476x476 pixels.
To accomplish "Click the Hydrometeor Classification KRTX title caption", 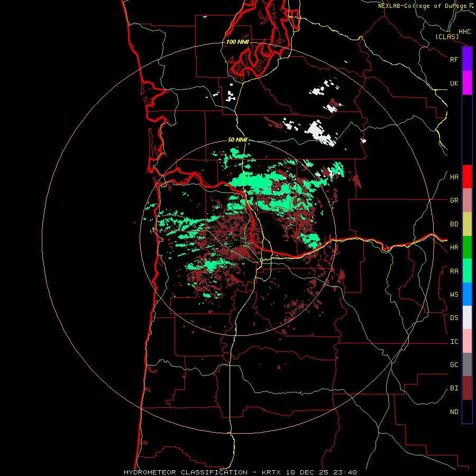I will click(x=240, y=472).
